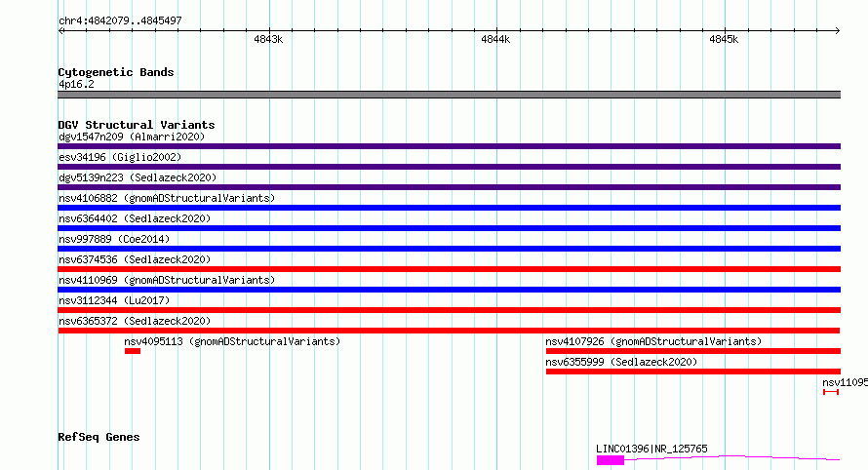Open variant nsv6364402 (Sedlazeck2020) label
The width and height of the screenshot is (868, 470).
pos(135,218)
